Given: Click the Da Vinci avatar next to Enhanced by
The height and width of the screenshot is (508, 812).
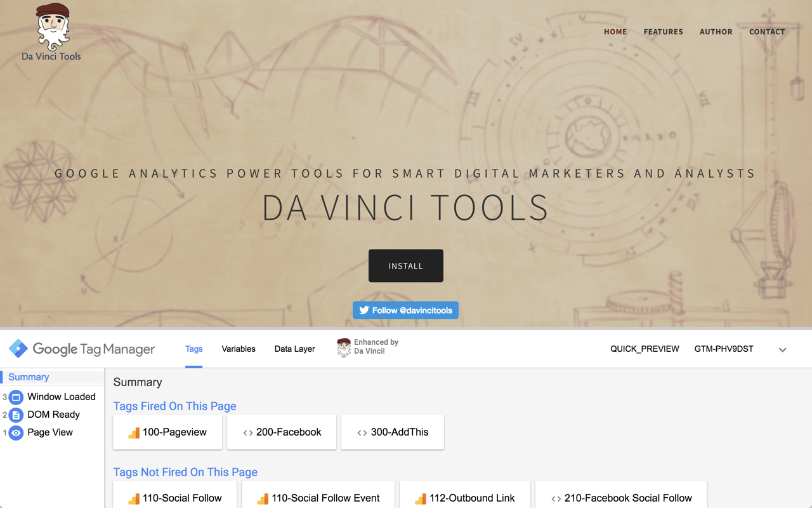Looking at the screenshot, I should click(344, 348).
